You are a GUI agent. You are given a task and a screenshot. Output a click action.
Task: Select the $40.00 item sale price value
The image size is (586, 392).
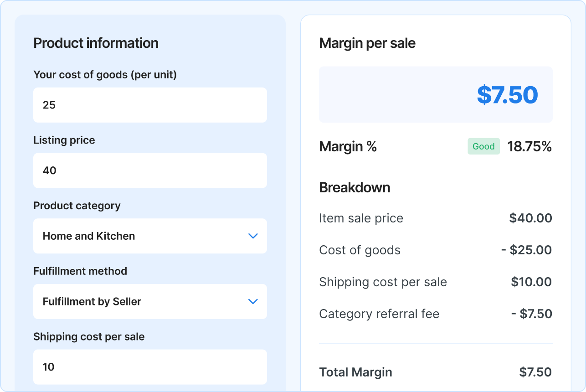point(531,218)
